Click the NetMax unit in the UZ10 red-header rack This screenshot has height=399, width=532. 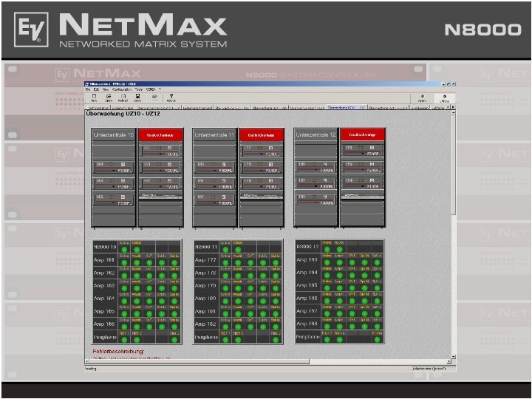160,196
